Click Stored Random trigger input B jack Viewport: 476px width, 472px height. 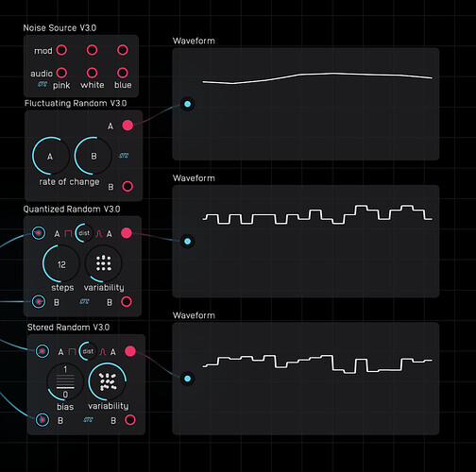coord(42,420)
